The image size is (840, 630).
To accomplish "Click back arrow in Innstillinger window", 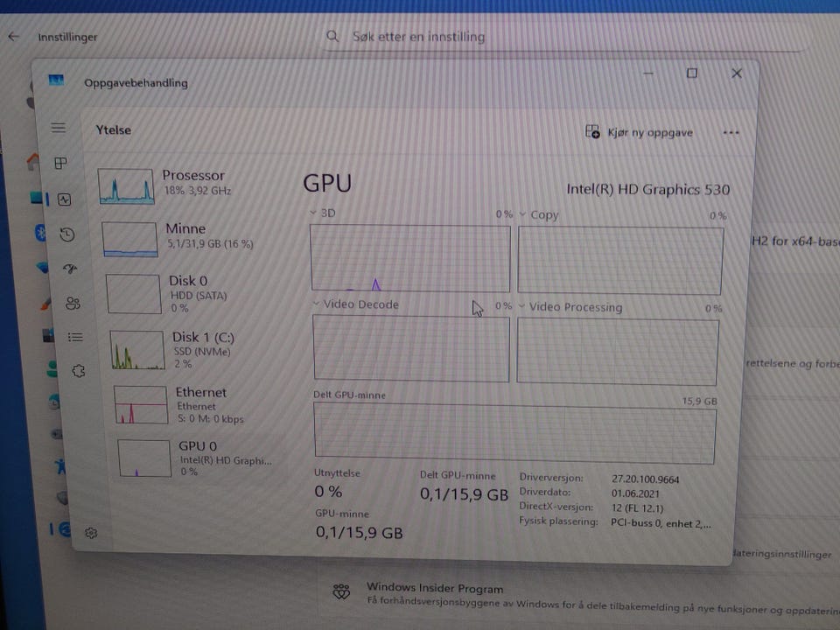I will tap(13, 37).
